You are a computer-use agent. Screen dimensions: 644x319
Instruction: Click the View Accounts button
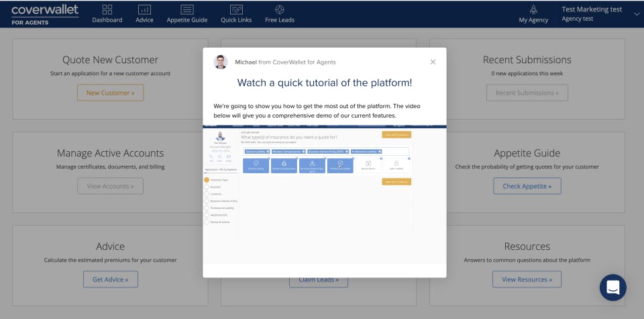pos(110,186)
